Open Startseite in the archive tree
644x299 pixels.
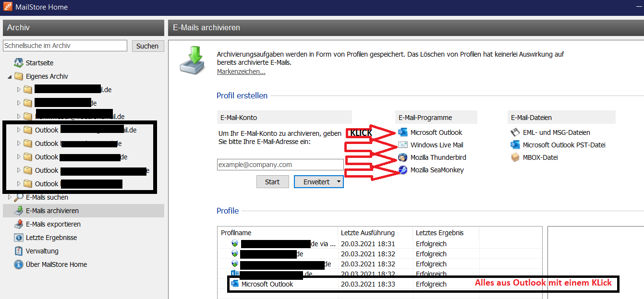[x=39, y=63]
